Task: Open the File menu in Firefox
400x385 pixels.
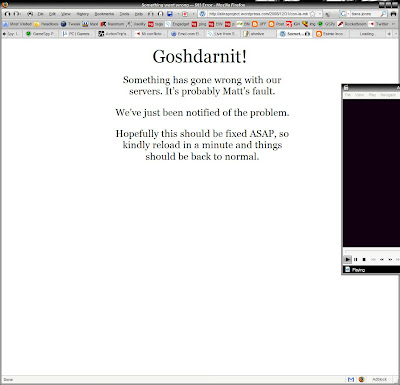Action: pyautogui.click(x=40, y=14)
